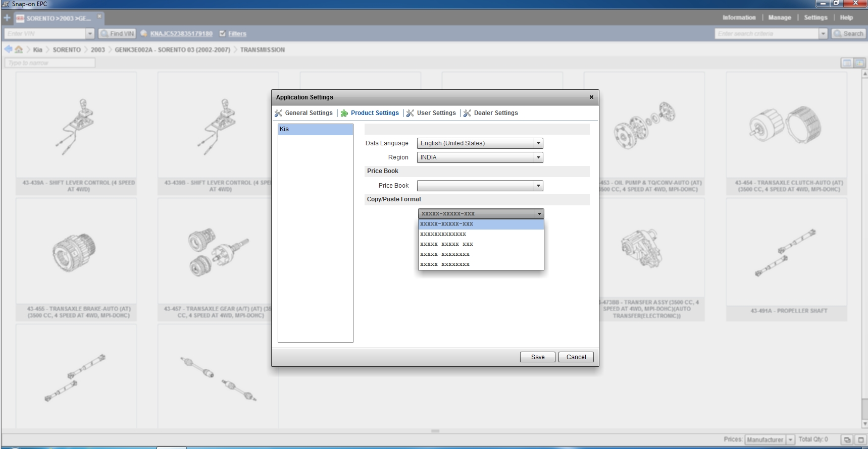Add a new tab with plus icon

point(7,18)
